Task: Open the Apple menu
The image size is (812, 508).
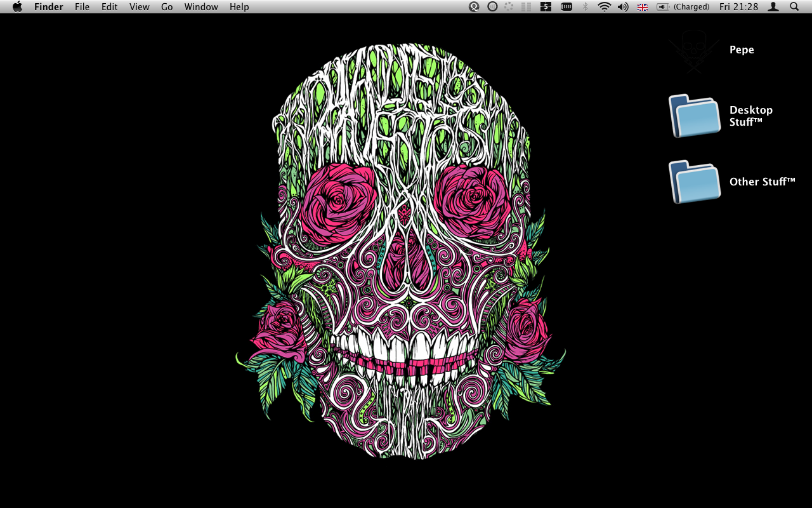Action: (x=17, y=6)
